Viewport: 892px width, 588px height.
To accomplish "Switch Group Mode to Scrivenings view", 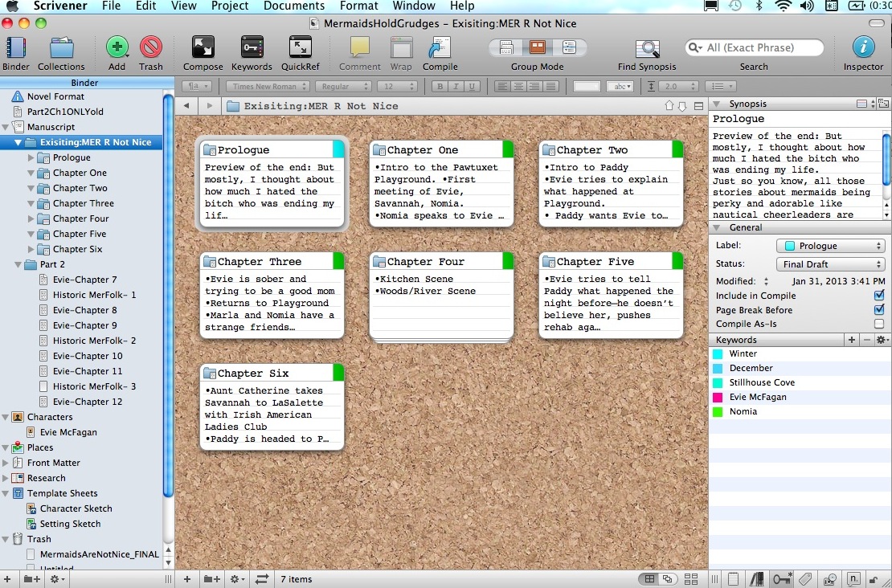I will coord(506,47).
